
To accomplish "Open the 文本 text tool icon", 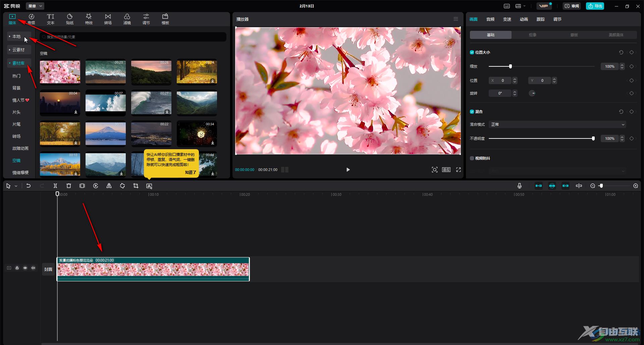I will (51, 19).
